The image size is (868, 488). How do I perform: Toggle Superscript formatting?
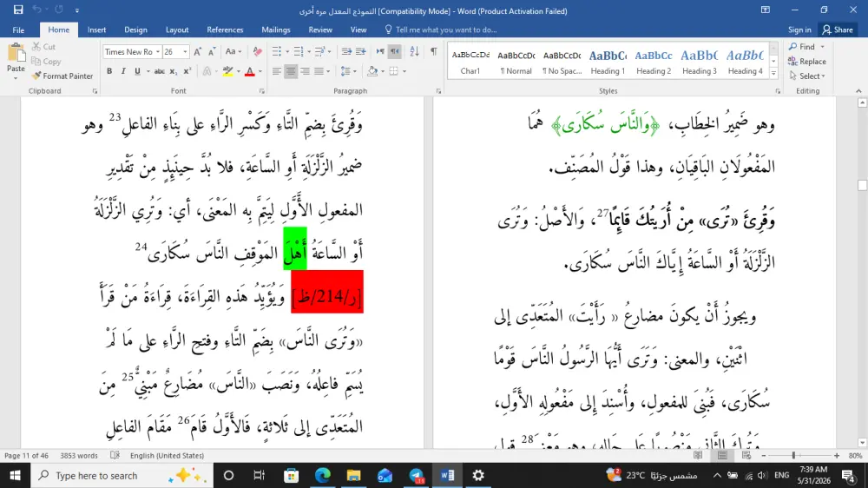(x=187, y=71)
